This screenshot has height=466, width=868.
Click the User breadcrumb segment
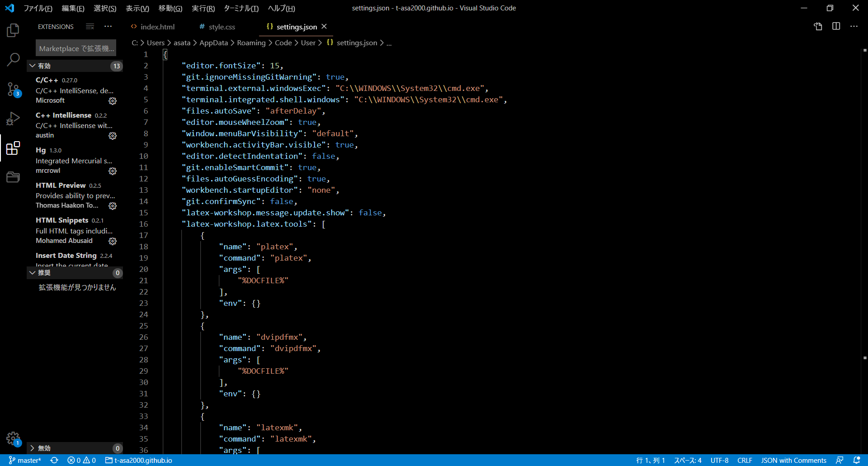308,43
